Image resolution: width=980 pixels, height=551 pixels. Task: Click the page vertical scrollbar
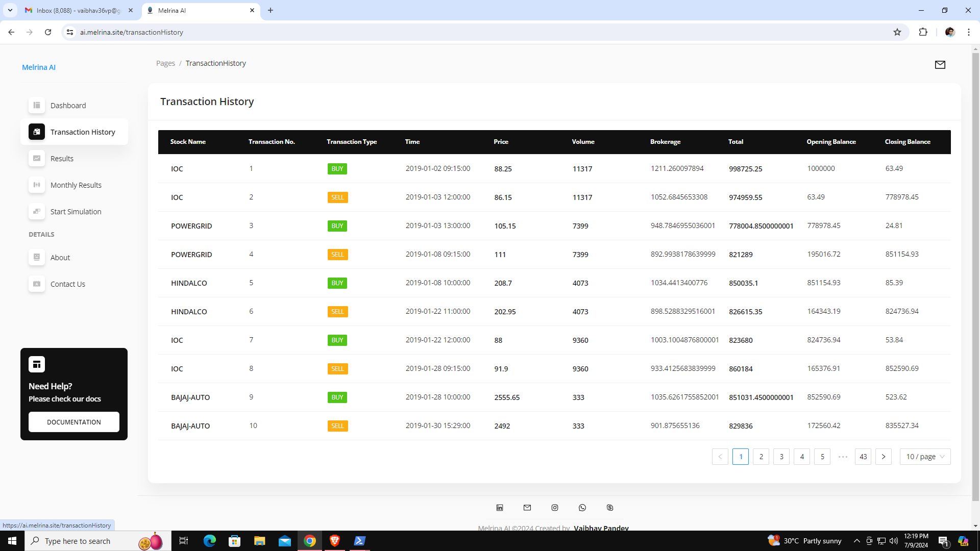(975, 275)
